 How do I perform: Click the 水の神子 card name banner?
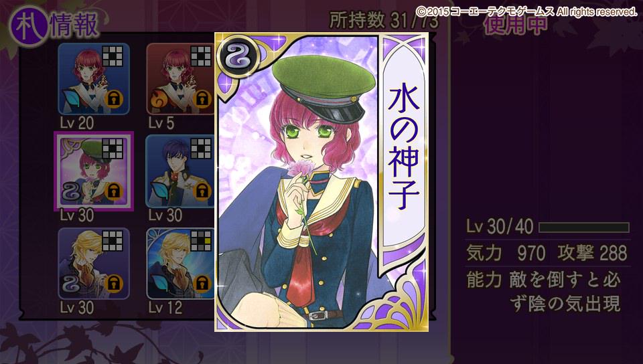(x=404, y=147)
